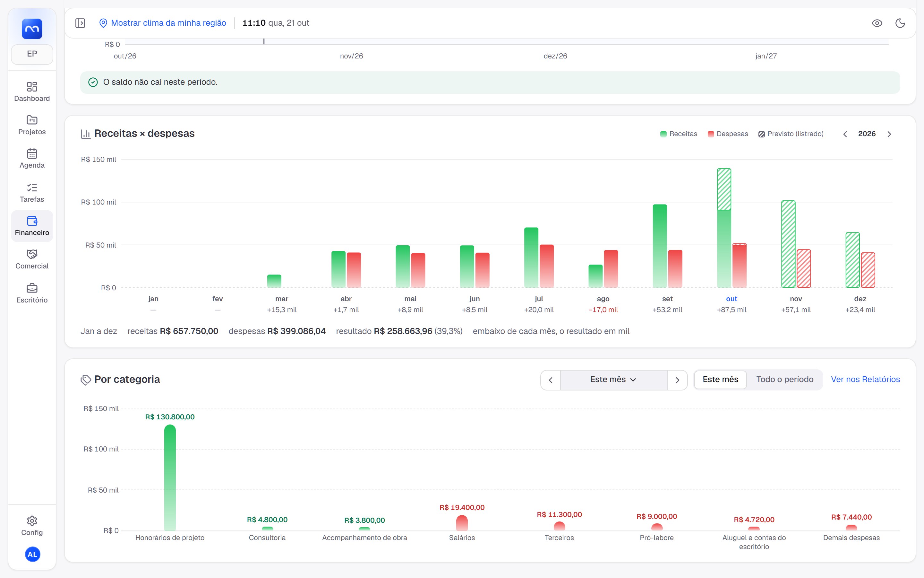
Task: Open Config gear settings
Action: pyautogui.click(x=32, y=526)
